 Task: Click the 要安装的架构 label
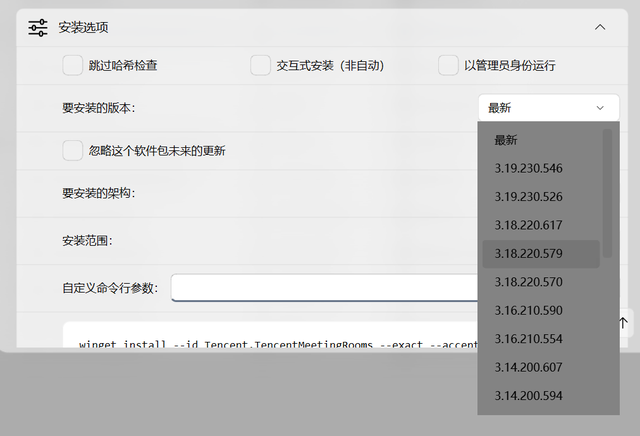(98, 193)
